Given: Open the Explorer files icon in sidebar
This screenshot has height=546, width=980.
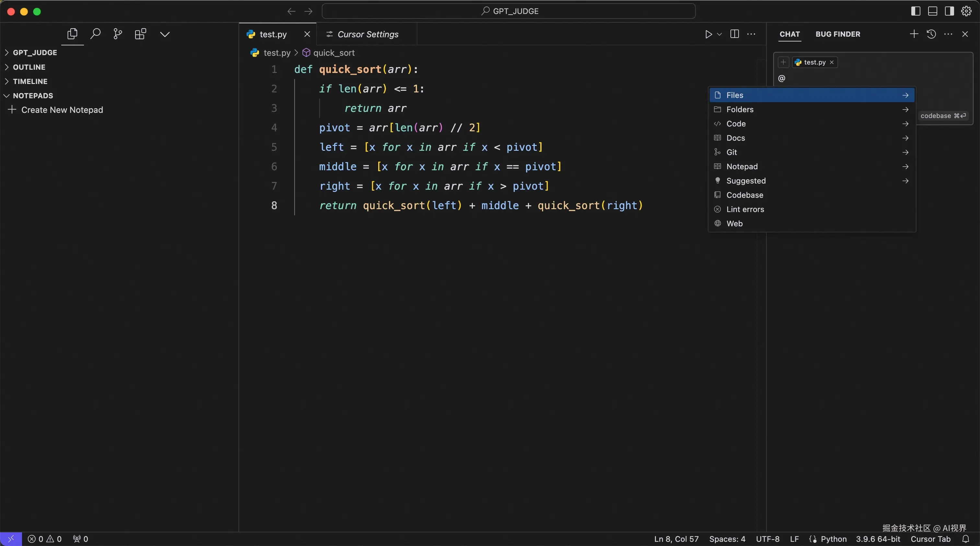Looking at the screenshot, I should (x=72, y=34).
